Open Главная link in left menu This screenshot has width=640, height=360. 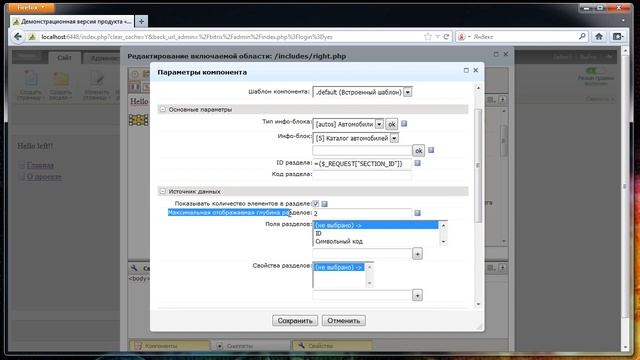click(x=40, y=165)
